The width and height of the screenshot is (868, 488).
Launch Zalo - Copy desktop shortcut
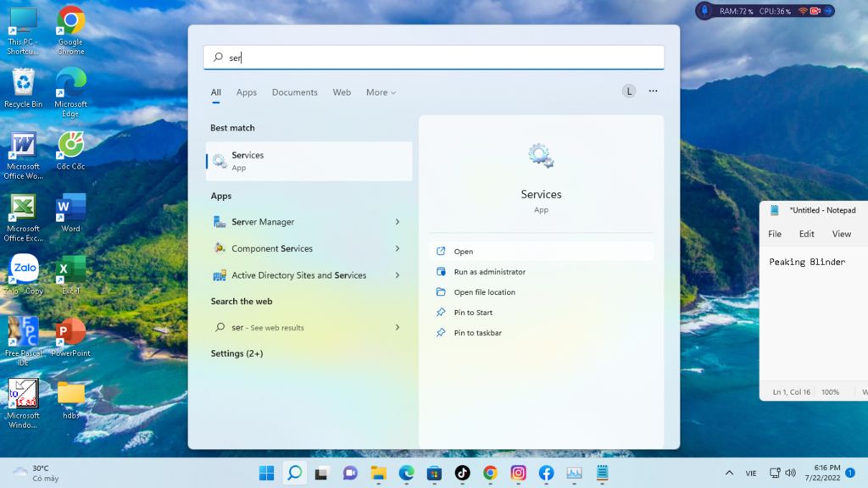pos(24,275)
